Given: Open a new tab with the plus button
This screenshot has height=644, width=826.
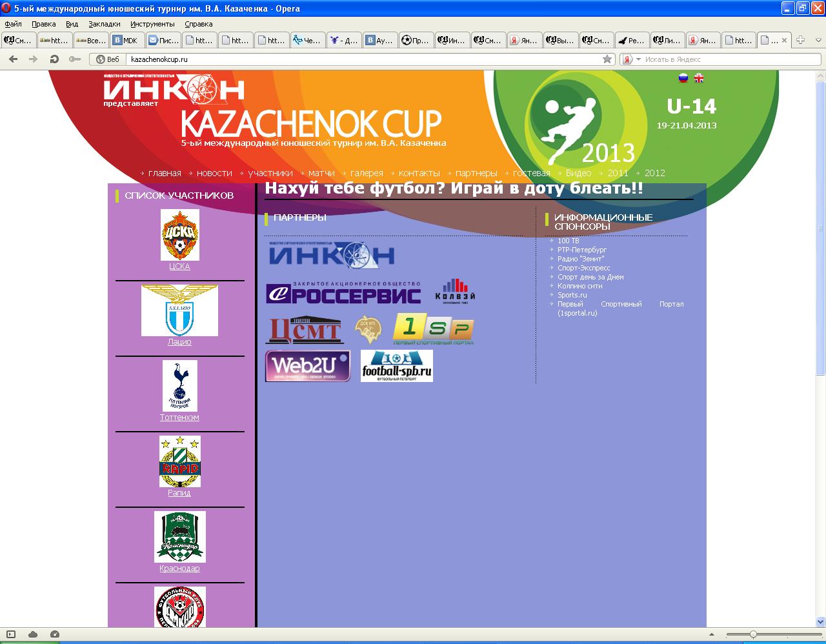Looking at the screenshot, I should click(800, 40).
